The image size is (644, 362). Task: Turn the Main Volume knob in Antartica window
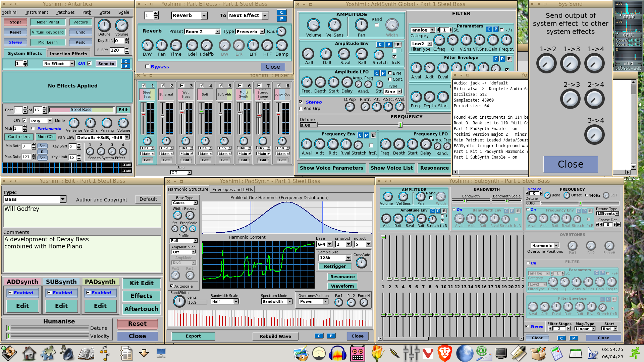[121, 25]
